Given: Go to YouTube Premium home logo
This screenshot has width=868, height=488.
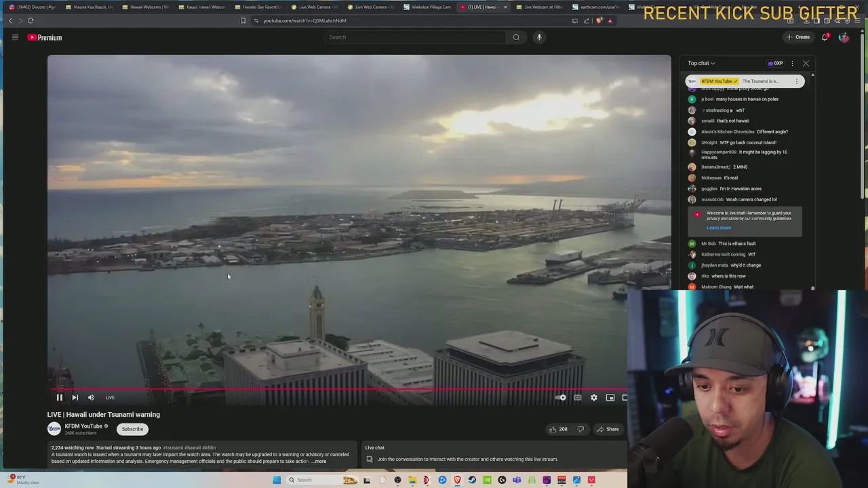Looking at the screenshot, I should tap(45, 37).
